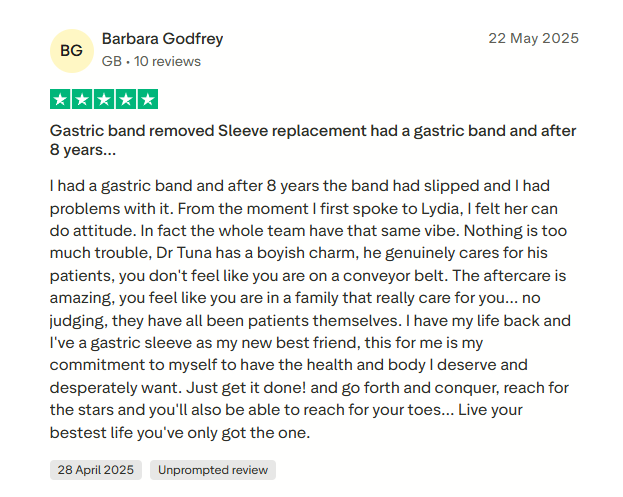Select the second green rating star
This screenshot has width=623, height=497.
pyautogui.click(x=82, y=99)
